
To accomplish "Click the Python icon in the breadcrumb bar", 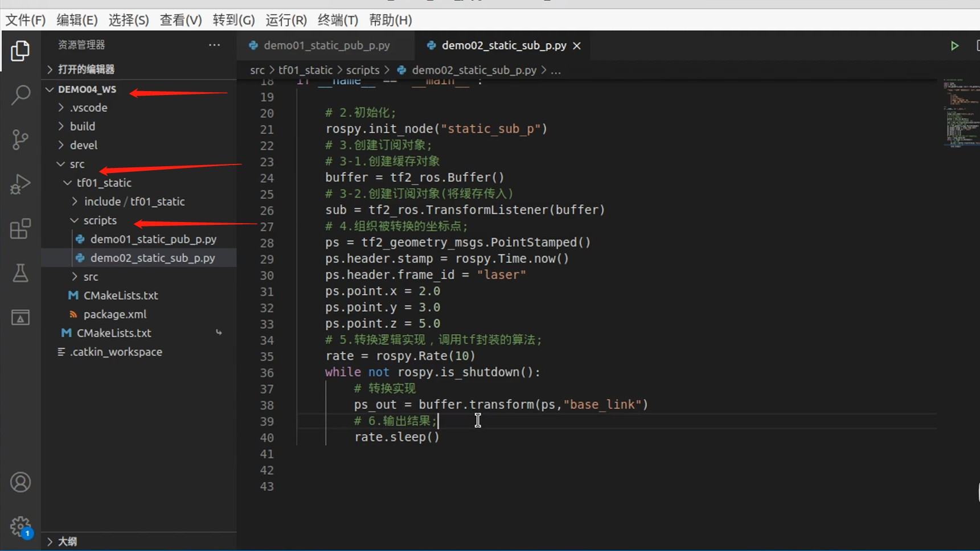I will (401, 70).
